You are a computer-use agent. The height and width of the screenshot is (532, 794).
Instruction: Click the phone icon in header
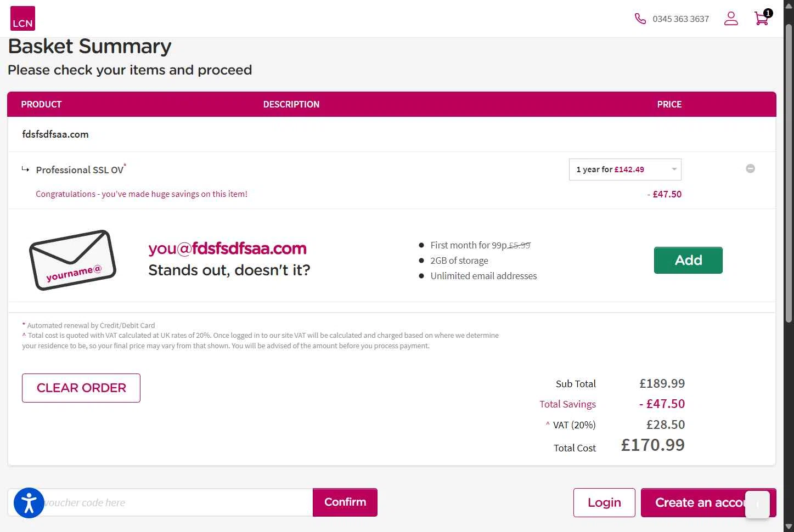pos(640,19)
